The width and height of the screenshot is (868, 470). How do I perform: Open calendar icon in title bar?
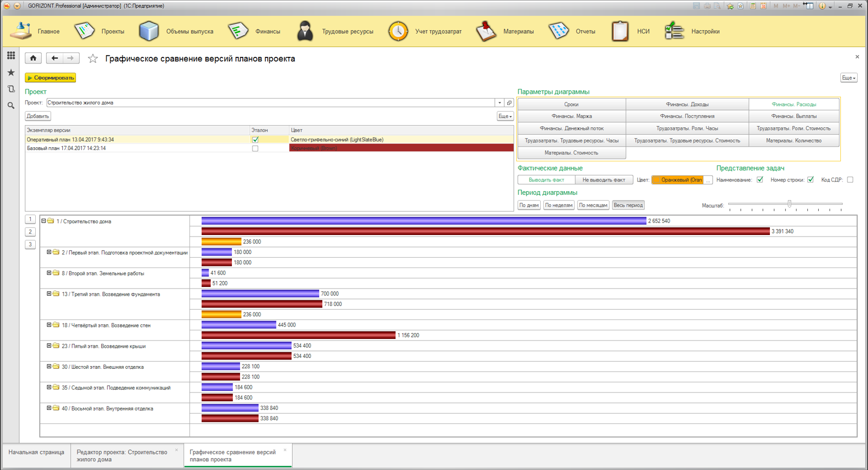tap(763, 6)
